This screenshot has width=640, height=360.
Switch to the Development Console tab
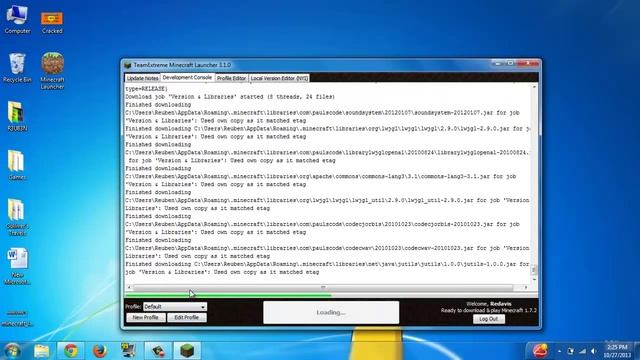coord(187,77)
